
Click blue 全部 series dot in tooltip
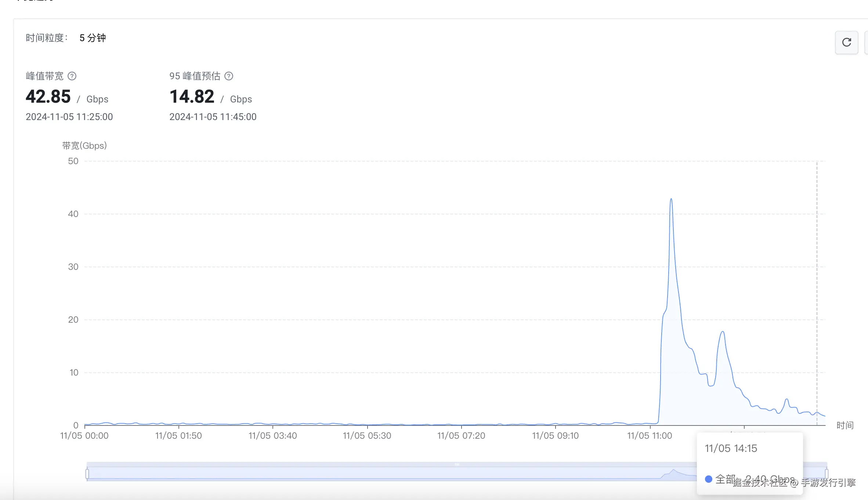click(709, 479)
